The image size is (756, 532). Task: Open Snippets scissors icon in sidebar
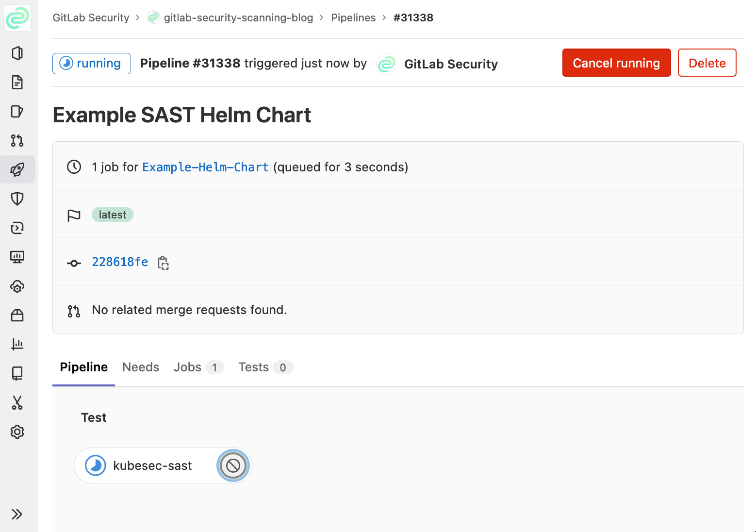(17, 402)
